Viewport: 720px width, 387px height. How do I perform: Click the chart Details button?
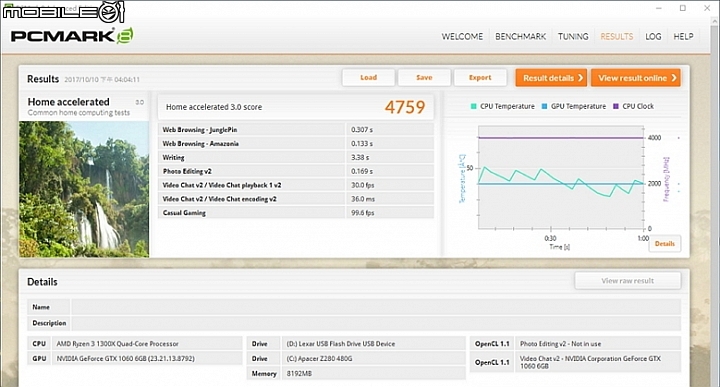tap(664, 244)
